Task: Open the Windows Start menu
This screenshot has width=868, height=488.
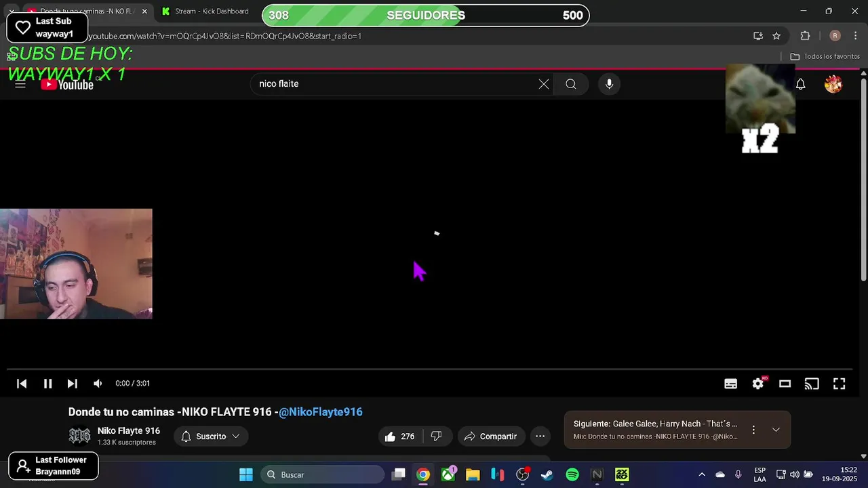Action: (245, 474)
